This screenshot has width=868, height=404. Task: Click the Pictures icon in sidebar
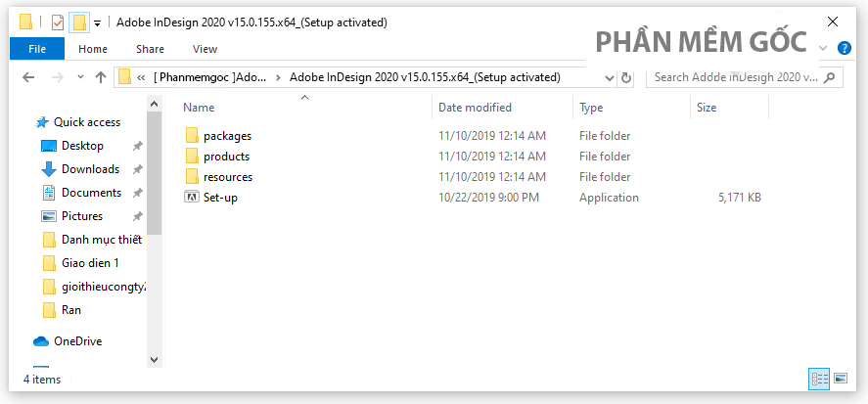[49, 216]
